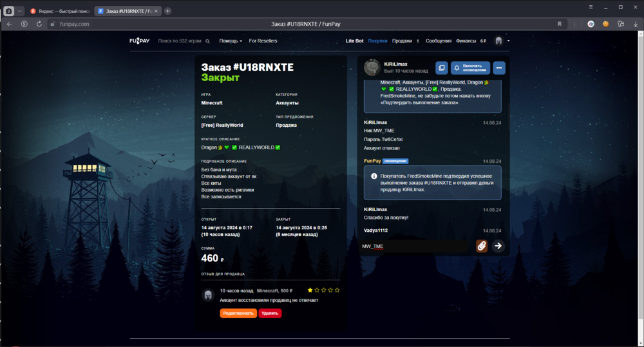Click Lite Bot in the header
The height and width of the screenshot is (347, 644).
tap(354, 41)
